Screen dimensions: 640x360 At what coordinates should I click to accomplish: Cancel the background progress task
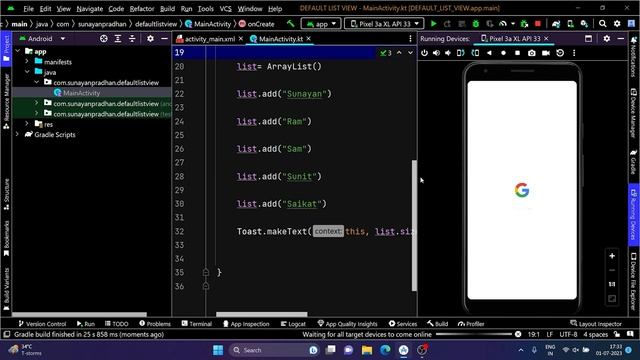tap(518, 334)
